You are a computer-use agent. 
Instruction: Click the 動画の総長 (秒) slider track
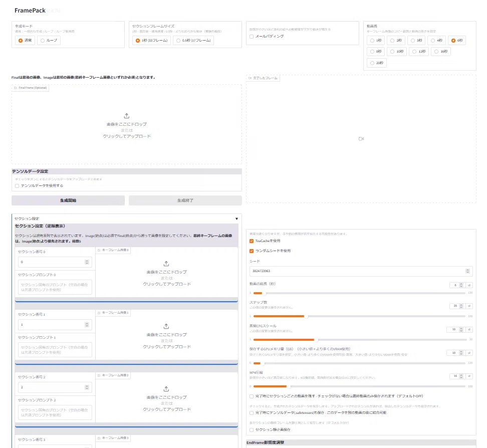359,293
